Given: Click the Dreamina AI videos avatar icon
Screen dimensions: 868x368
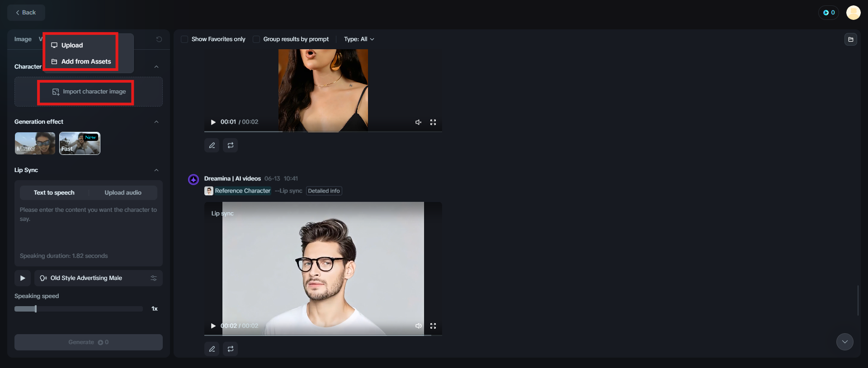Looking at the screenshot, I should point(193,180).
